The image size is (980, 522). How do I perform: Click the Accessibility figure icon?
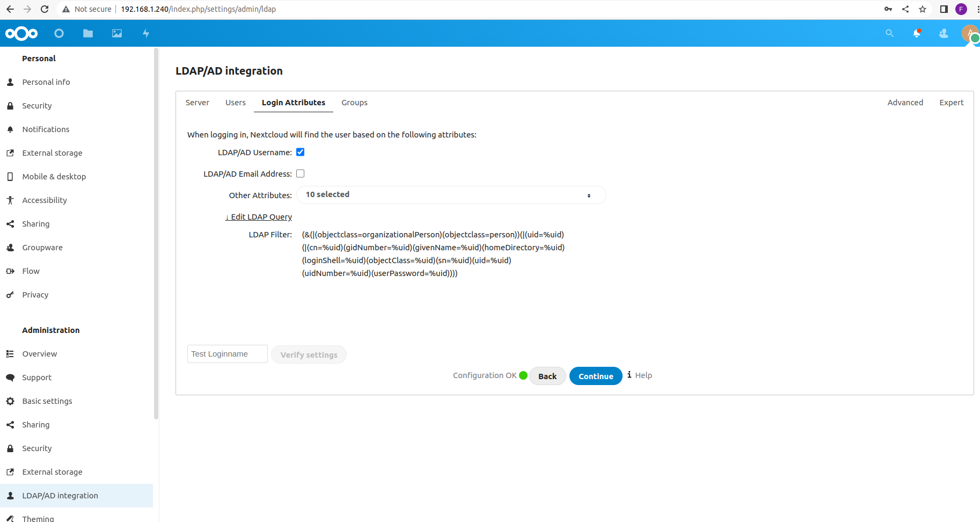coord(10,200)
